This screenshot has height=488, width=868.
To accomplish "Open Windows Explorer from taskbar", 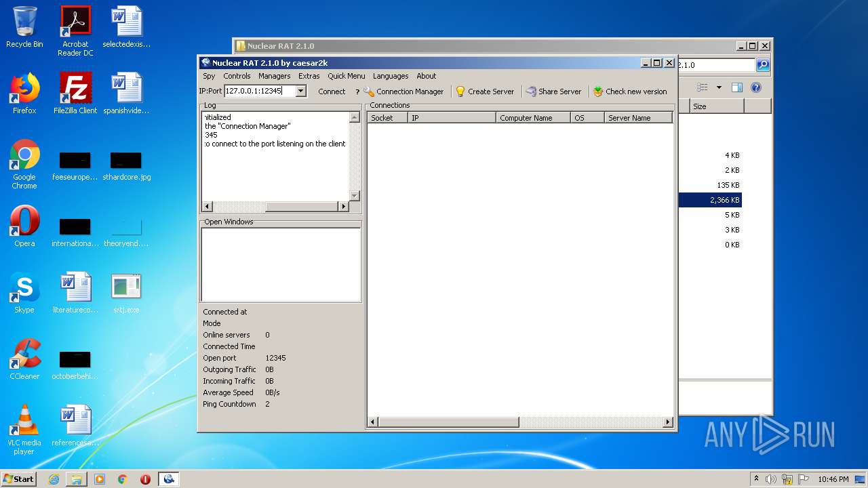I will coord(77,479).
